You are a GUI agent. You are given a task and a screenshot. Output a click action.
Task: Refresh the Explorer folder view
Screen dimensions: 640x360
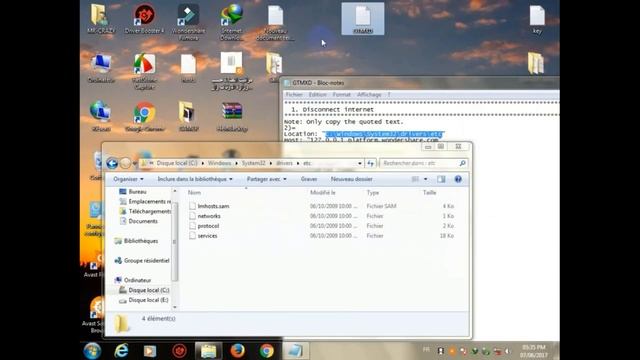coord(370,163)
